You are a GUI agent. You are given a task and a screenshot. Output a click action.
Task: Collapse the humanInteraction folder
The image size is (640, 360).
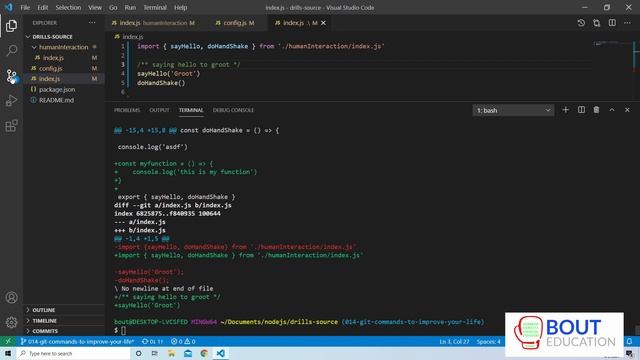63,47
